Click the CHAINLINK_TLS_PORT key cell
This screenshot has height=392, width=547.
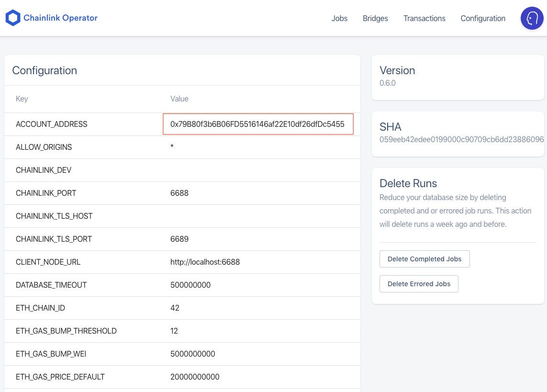[54, 239]
